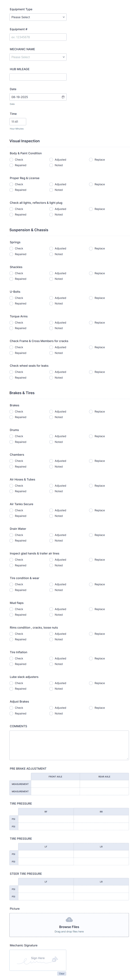Select Replace for Springs

pos(91,248)
